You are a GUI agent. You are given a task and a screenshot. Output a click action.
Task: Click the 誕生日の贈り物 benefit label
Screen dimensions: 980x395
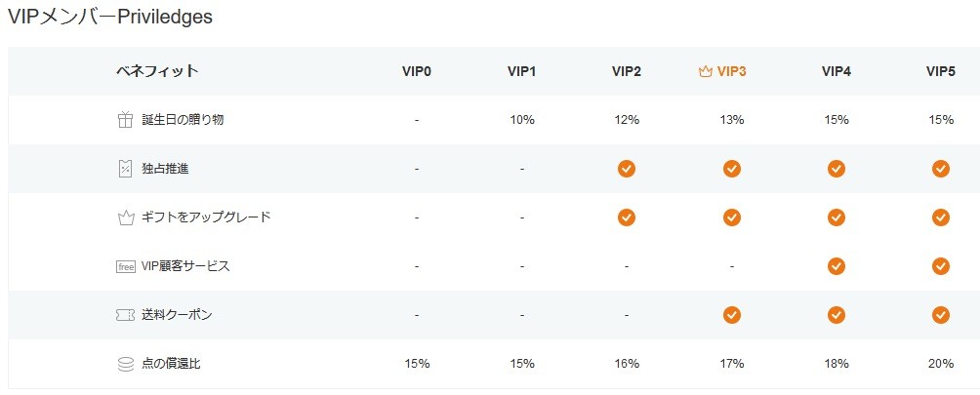(x=183, y=120)
